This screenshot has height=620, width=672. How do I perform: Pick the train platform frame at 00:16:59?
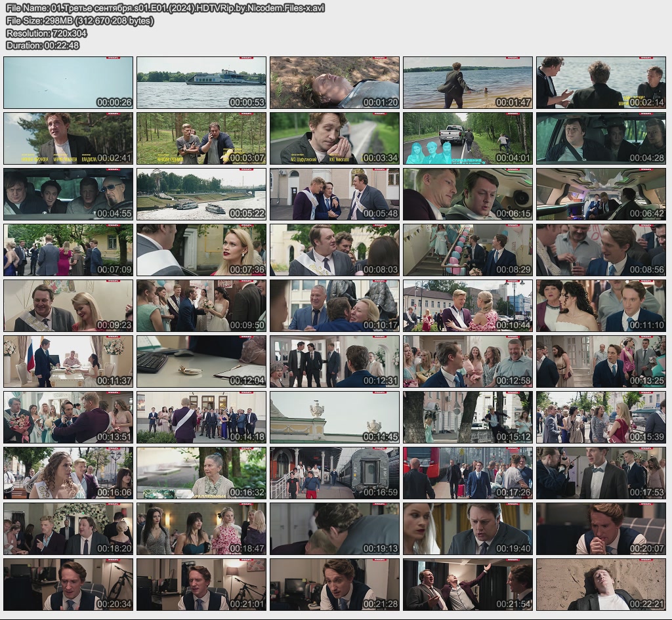pos(335,473)
